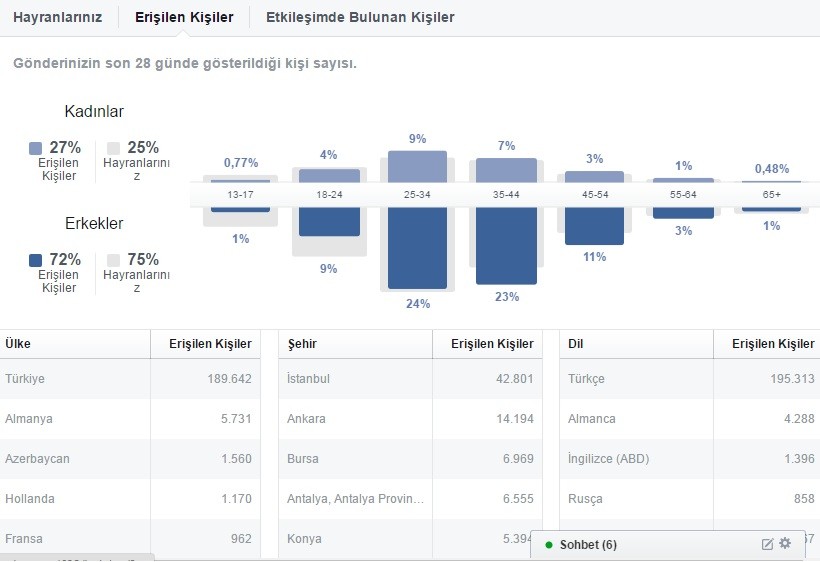Select the Hollanda country row
Viewport: 820px width, 562px height.
point(130,499)
